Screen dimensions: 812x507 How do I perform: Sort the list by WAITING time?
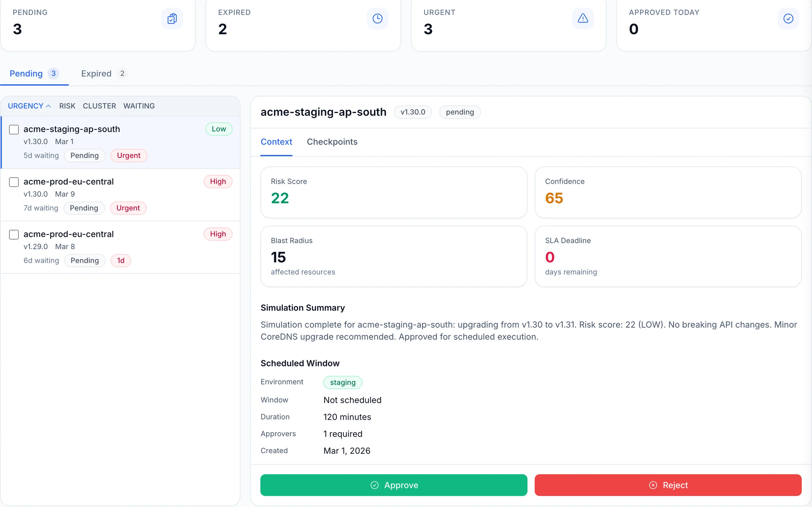[139, 106]
